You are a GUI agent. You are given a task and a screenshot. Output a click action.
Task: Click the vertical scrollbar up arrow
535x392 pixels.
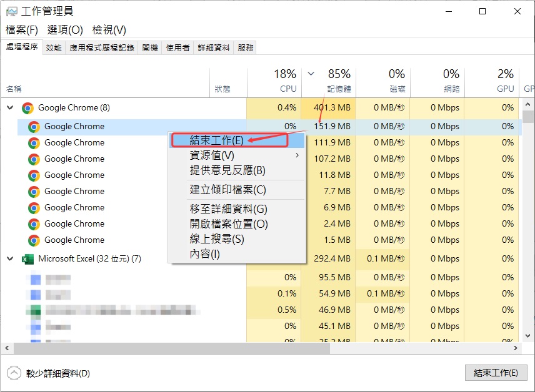coord(528,104)
